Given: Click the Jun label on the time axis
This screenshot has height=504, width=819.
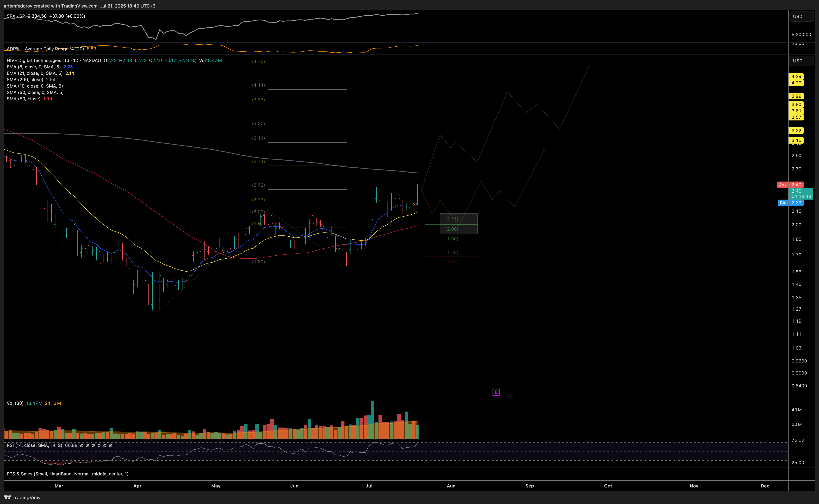Looking at the screenshot, I should 294,486.
